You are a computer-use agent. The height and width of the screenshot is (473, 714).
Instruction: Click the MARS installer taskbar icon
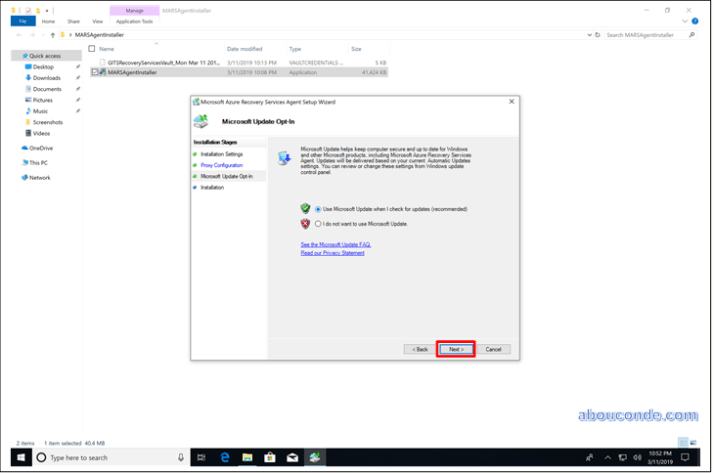pos(315,457)
